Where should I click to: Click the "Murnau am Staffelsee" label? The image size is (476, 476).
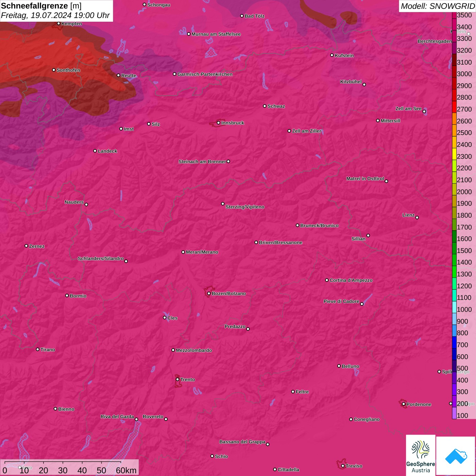[x=216, y=34]
